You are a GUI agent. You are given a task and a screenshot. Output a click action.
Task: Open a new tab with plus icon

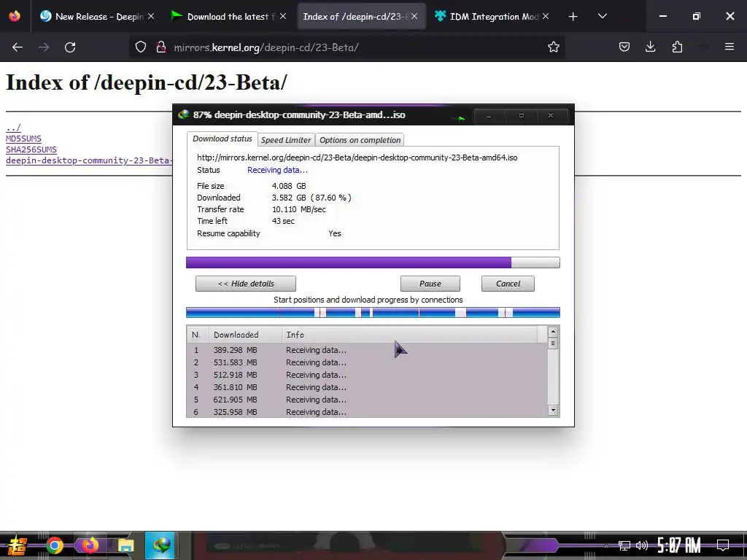click(573, 17)
